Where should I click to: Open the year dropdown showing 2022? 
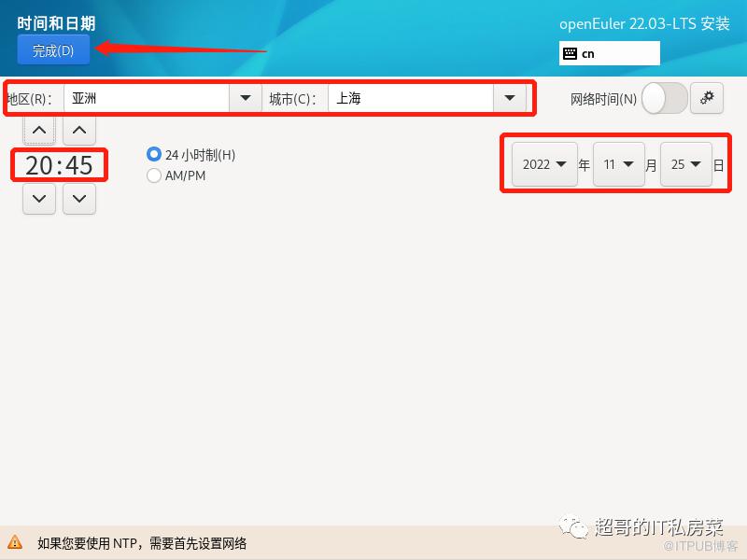click(544, 164)
